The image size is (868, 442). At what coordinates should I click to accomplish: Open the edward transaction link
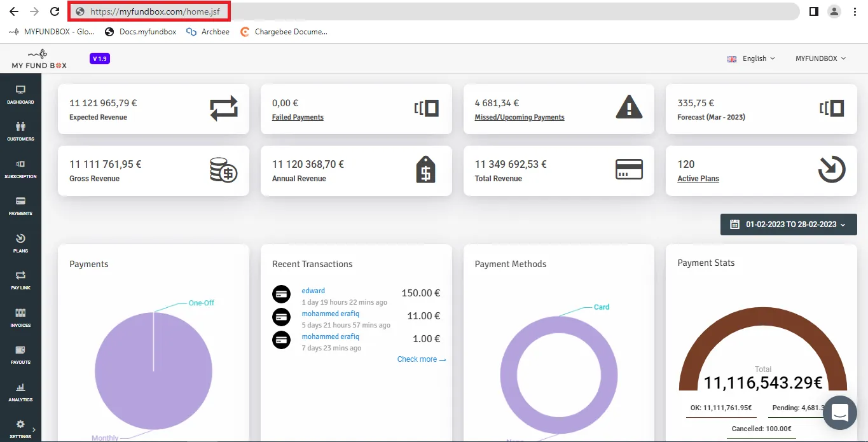[313, 291]
